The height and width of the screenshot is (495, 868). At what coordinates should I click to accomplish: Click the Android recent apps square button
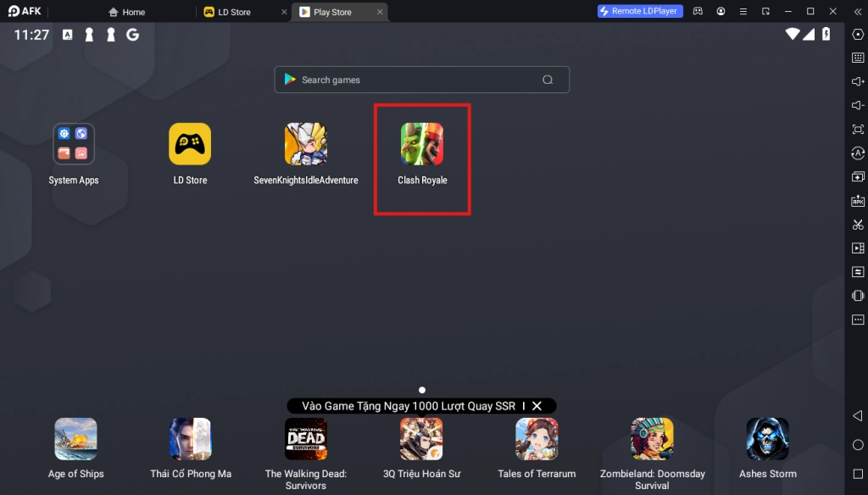[858, 474]
